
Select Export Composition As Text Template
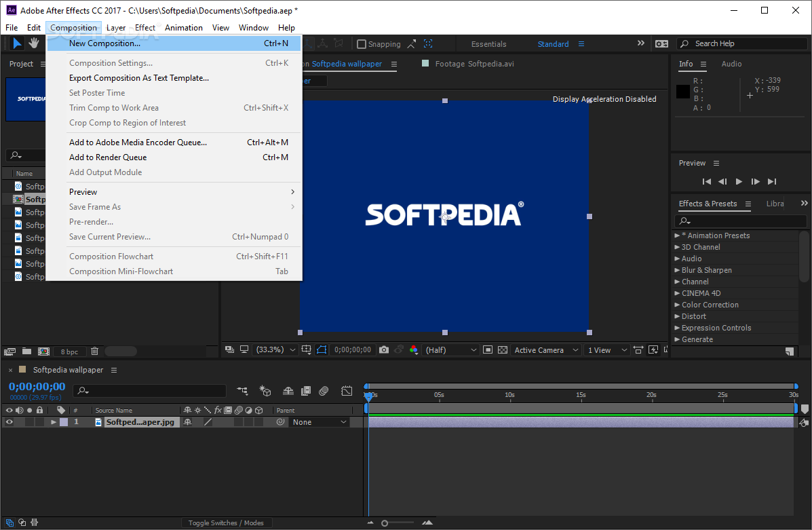point(174,78)
